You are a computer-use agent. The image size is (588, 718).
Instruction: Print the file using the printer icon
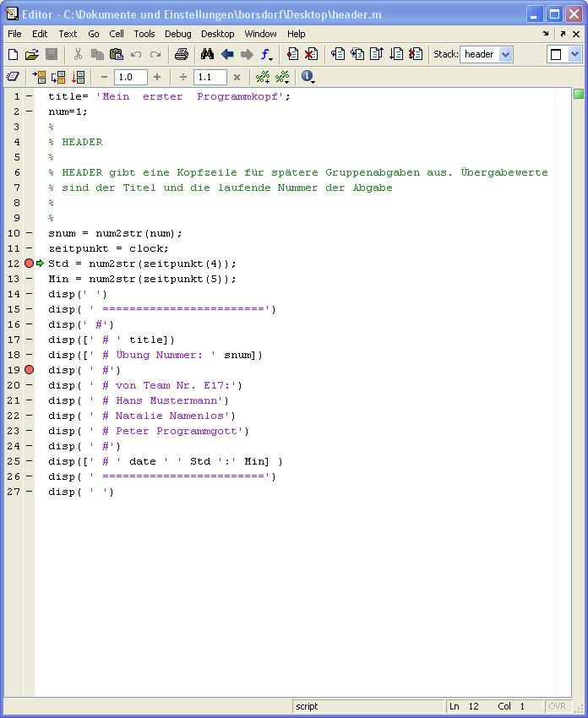coord(182,55)
